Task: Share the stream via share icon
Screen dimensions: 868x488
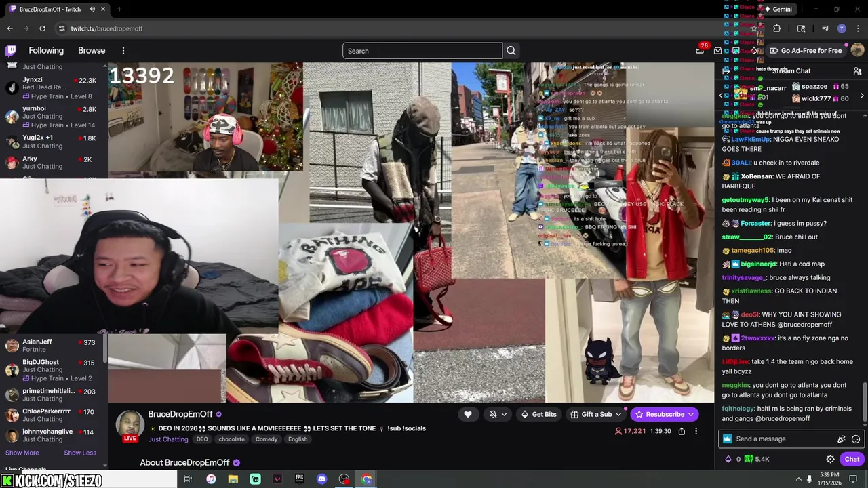Action: [682, 431]
